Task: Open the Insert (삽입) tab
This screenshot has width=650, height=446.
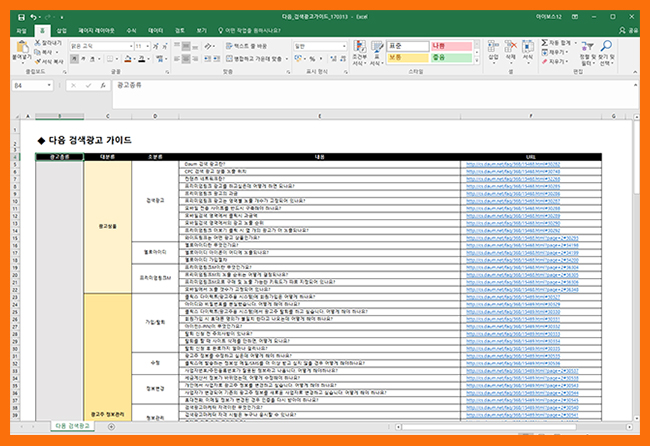Action: click(61, 31)
